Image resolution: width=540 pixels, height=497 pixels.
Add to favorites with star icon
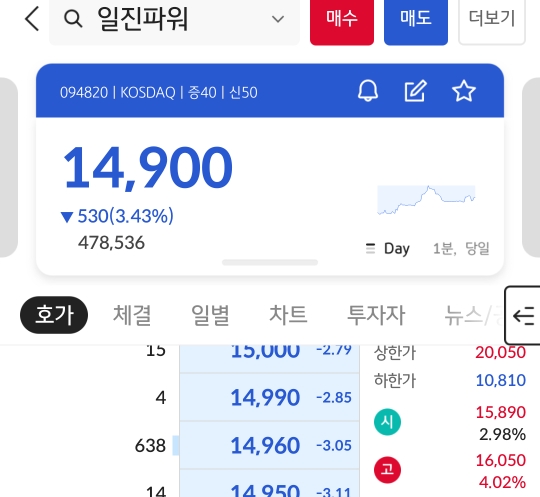coord(464,91)
